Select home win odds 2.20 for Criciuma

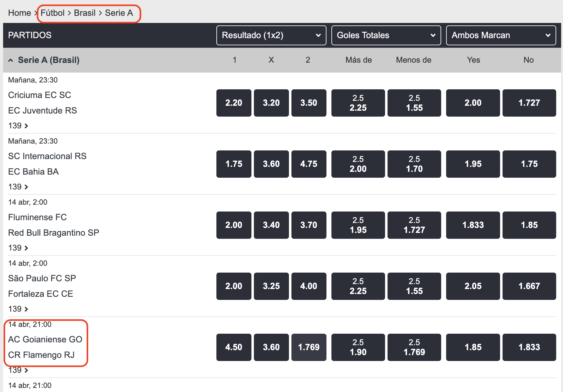[x=234, y=103]
